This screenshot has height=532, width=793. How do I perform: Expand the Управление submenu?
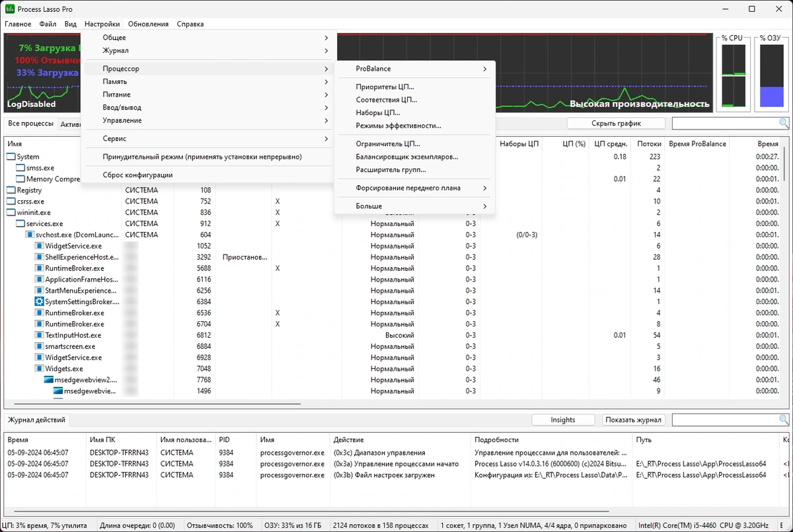tap(209, 121)
